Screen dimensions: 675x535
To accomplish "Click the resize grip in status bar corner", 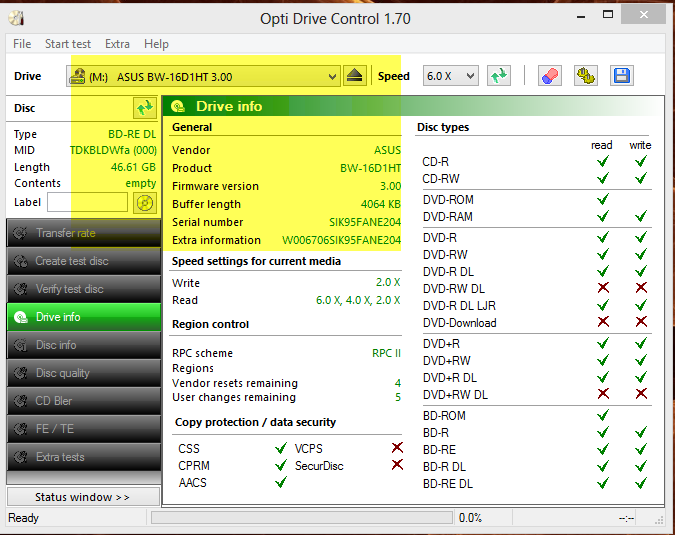I will [x=659, y=520].
